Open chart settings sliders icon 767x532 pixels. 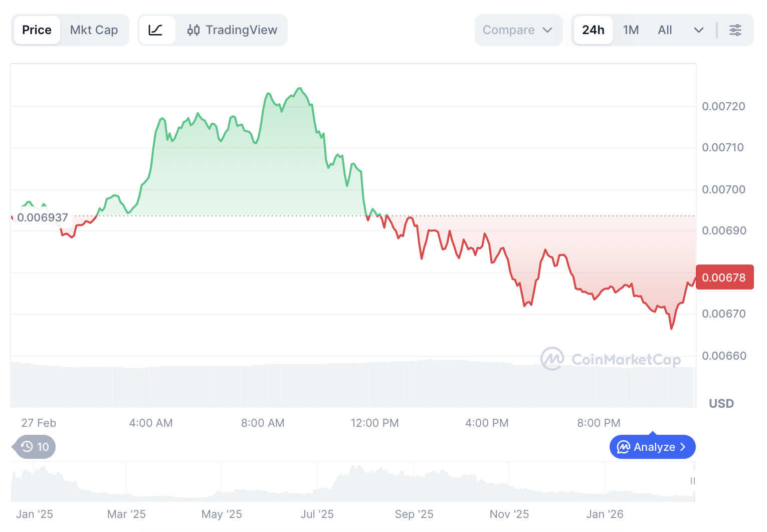pyautogui.click(x=735, y=30)
